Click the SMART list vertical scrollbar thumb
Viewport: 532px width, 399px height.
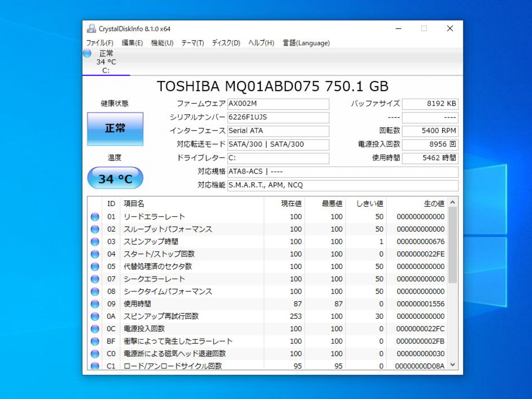(453, 245)
